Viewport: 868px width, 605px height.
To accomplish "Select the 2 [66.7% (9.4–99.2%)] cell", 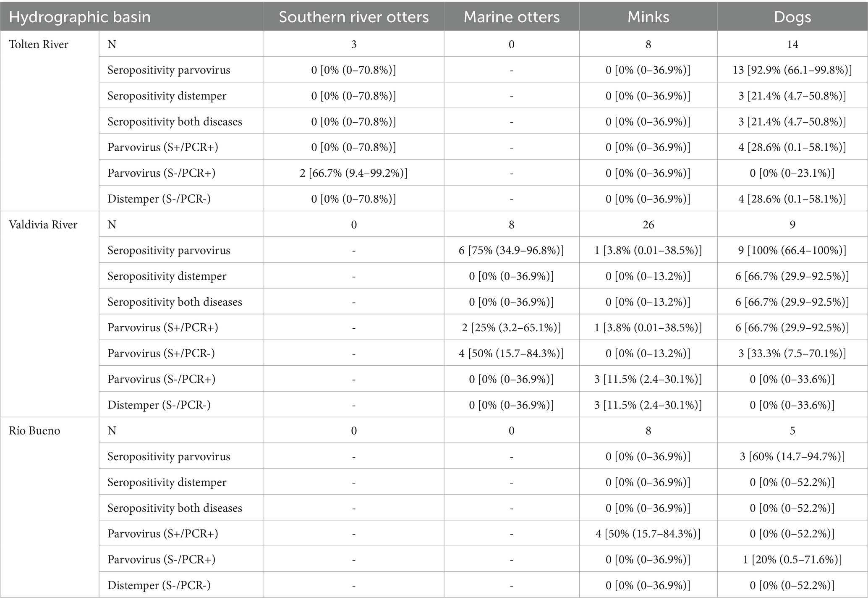I will 353,173.
